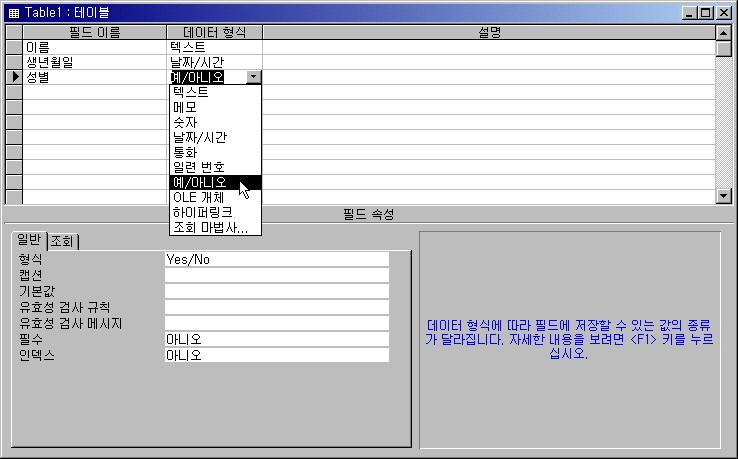Click the 캡션 property input field
This screenshot has width=738, height=459.
276,275
